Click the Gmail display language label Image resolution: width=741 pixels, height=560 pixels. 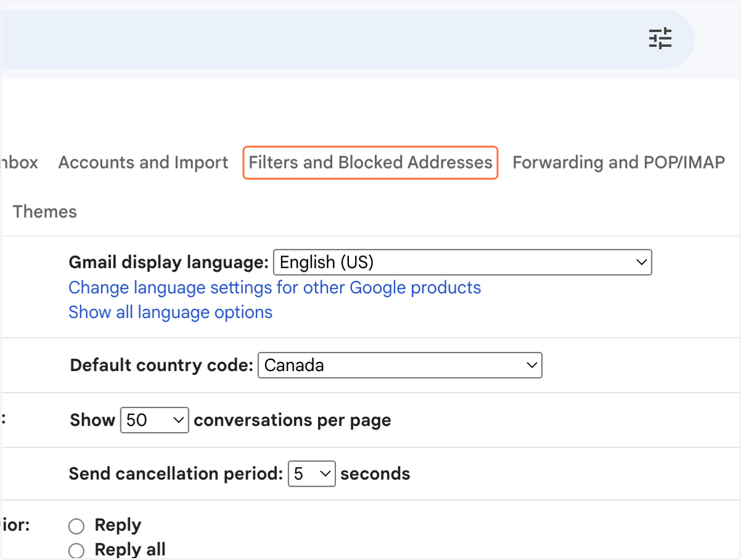pos(169,262)
